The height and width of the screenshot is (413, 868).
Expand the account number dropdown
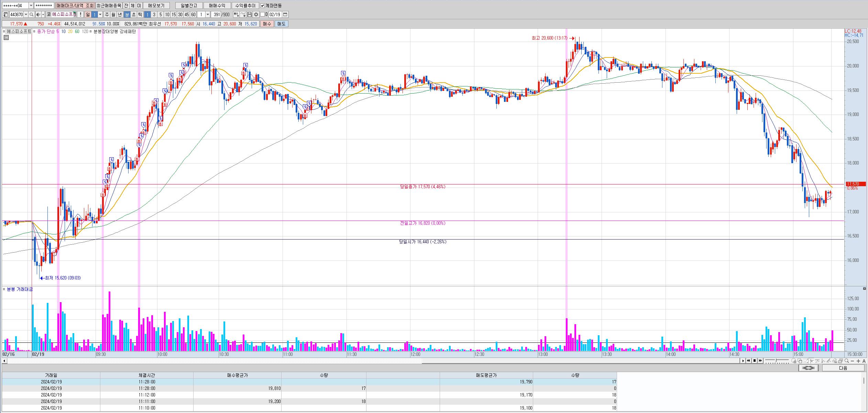(x=31, y=6)
